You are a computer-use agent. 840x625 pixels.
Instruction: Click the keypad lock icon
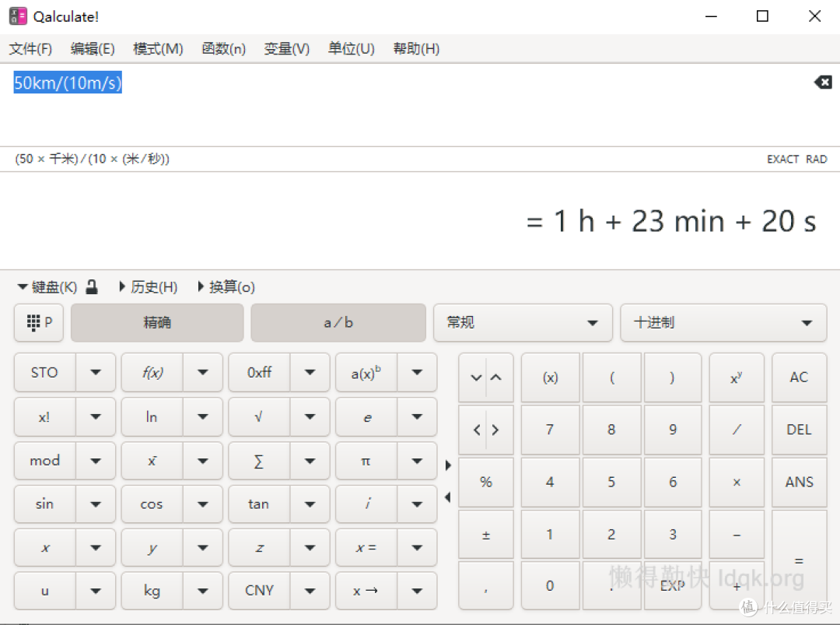pos(92,287)
